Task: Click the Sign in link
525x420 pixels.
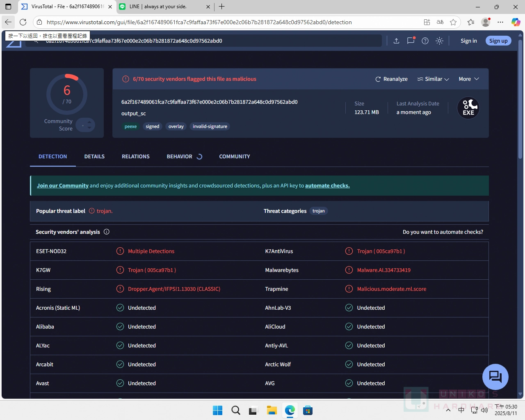Action: 468,41
